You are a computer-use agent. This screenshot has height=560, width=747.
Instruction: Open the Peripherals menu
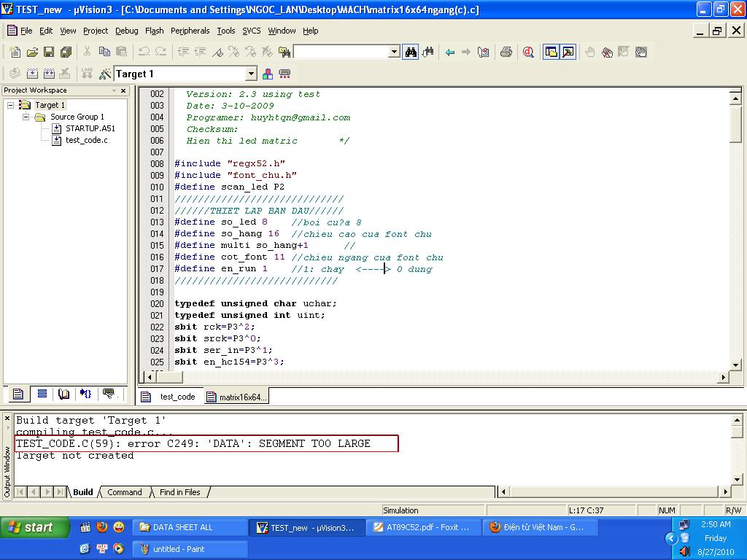[190, 31]
